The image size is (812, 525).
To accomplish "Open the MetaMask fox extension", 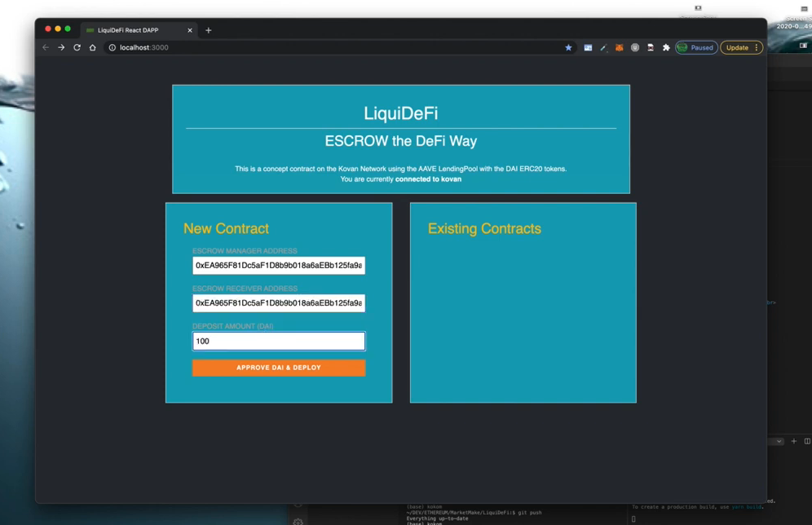I will tap(619, 47).
